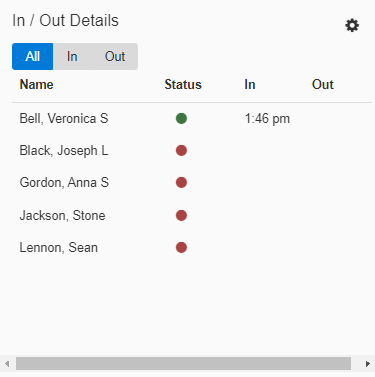The image size is (375, 377).
Task: Click the horizontal scrollbar thumb
Action: [183, 364]
